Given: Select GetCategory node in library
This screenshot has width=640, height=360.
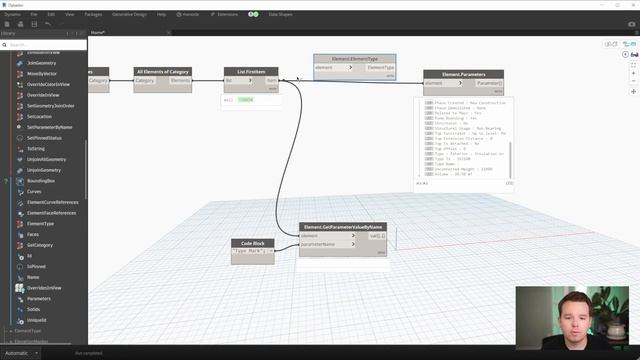Looking at the screenshot, I should pos(40,245).
